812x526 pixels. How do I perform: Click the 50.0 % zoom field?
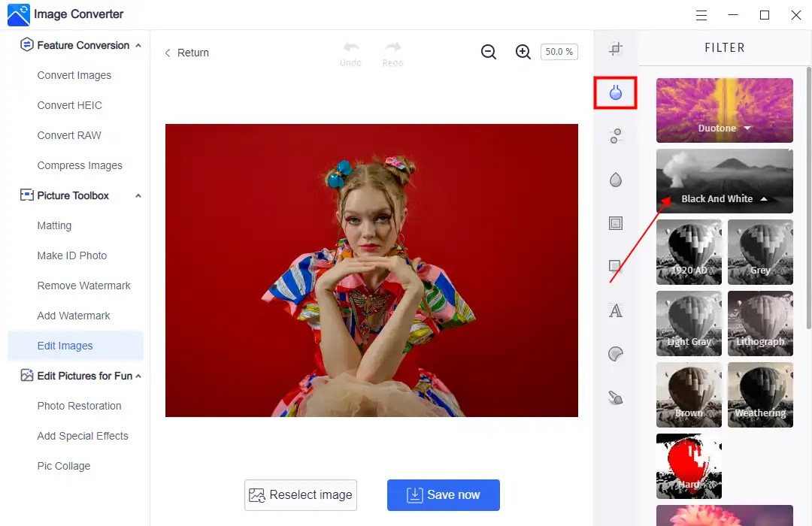click(x=559, y=52)
